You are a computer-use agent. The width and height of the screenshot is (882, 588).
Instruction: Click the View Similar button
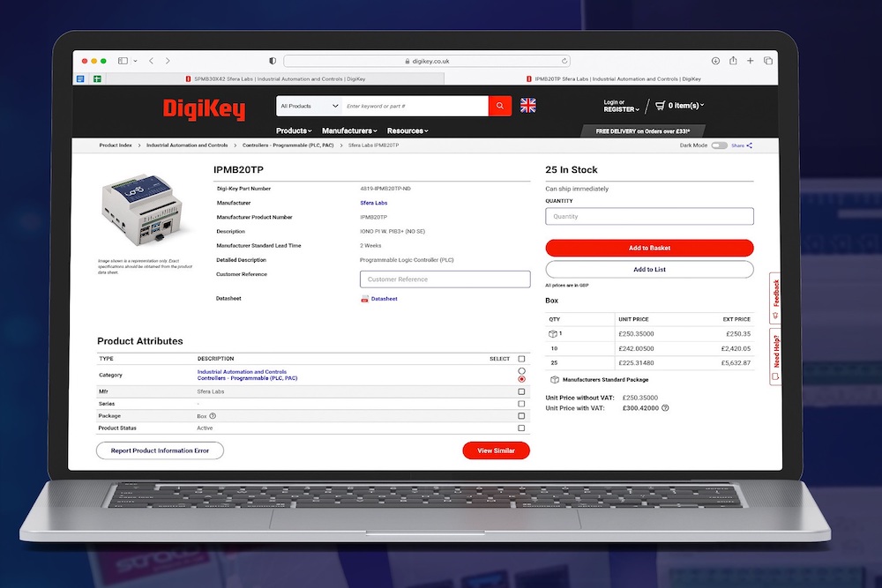[496, 450]
